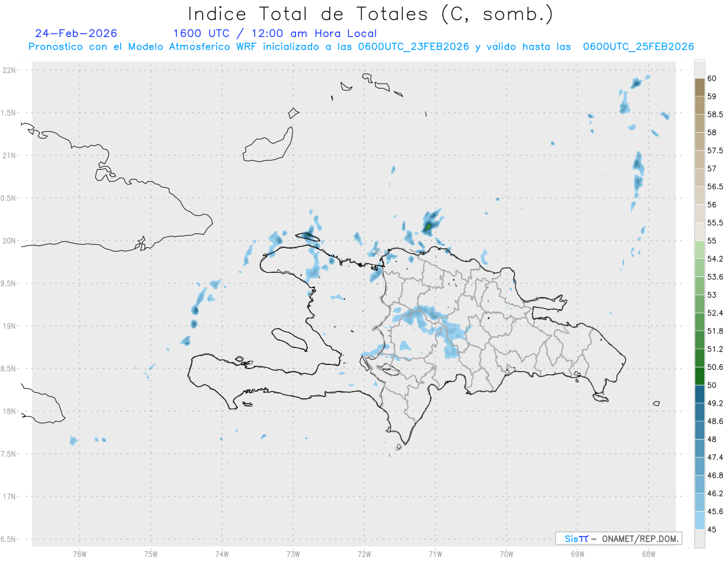728x562 pixels.
Task: Click the legend value 45
Action: pos(712,529)
